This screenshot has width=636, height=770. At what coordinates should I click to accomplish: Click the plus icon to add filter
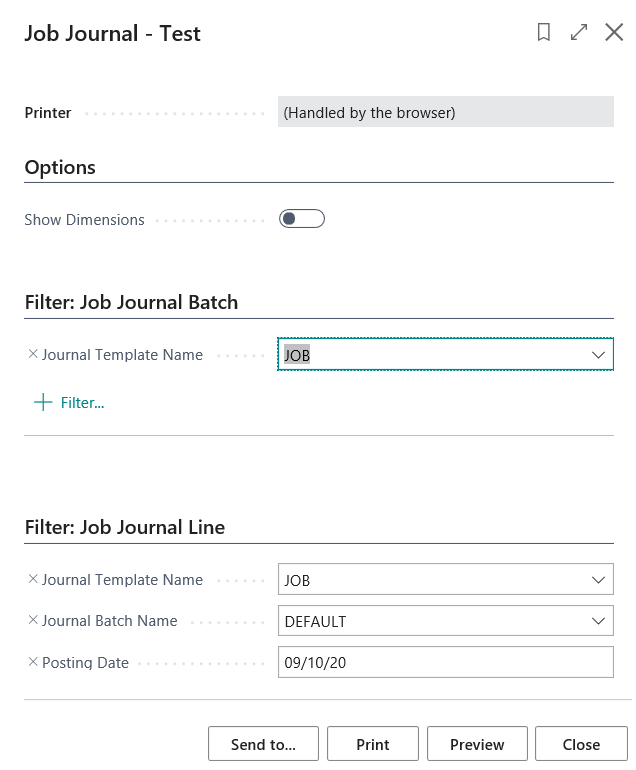[x=42, y=402]
